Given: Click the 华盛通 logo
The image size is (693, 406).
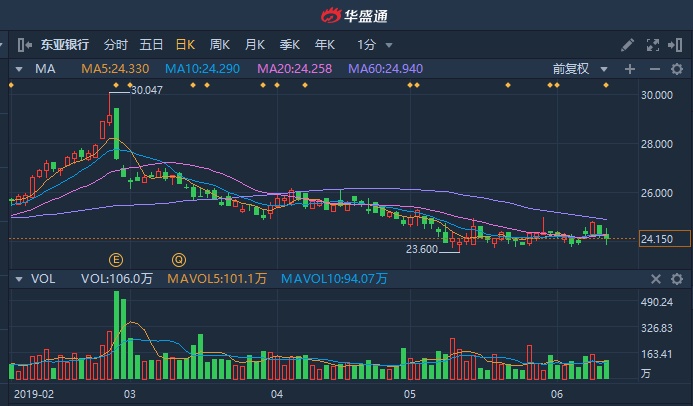Looking at the screenshot, I should point(354,16).
